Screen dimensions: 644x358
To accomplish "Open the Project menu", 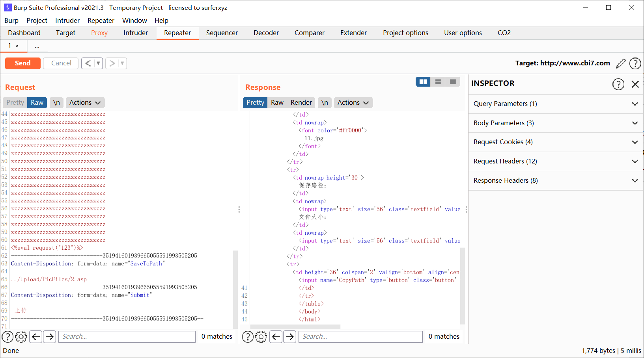I will tap(37, 20).
